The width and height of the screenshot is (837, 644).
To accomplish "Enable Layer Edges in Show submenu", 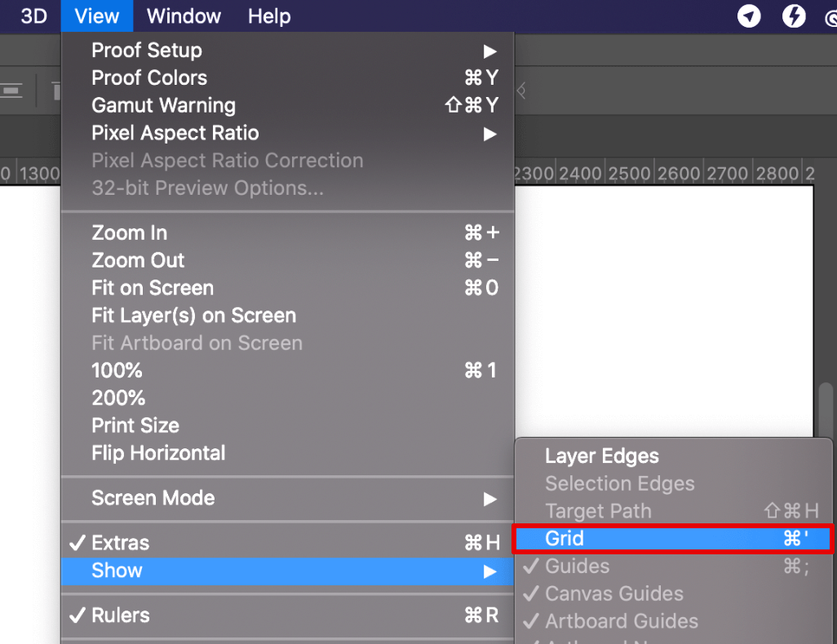I will [601, 457].
